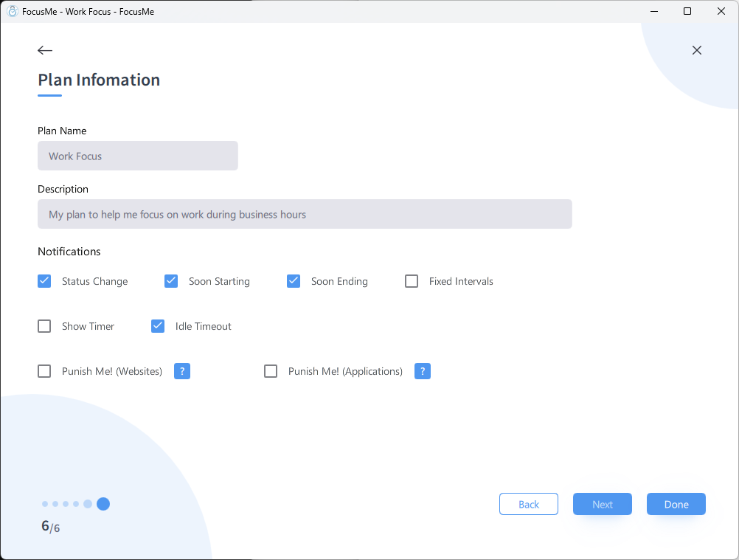The width and height of the screenshot is (739, 560).
Task: Uncheck the Status Change notification
Action: (x=44, y=281)
